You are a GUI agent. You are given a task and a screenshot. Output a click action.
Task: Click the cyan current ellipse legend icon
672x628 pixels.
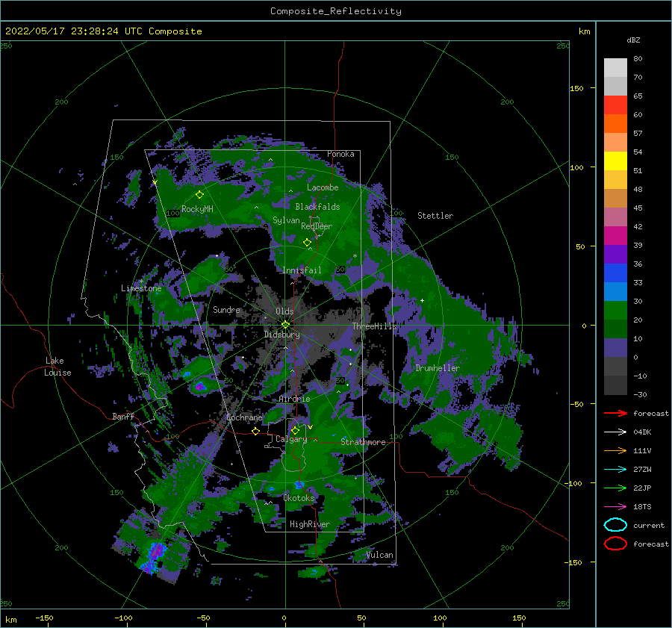(x=615, y=525)
